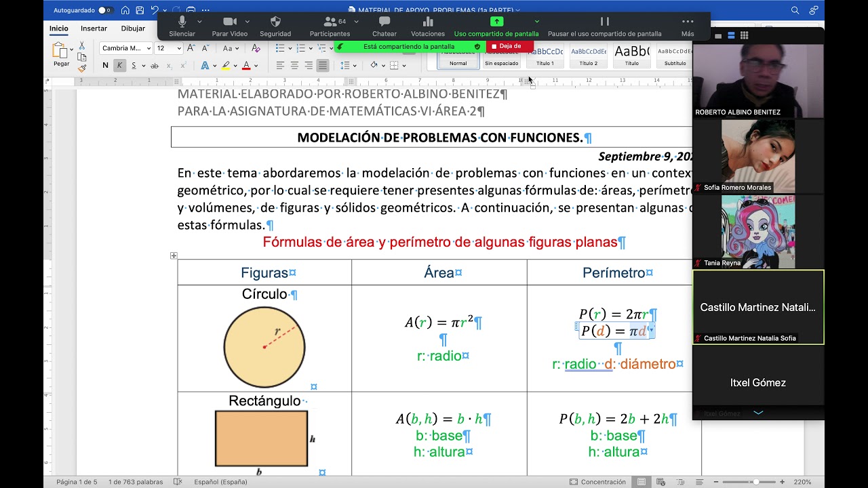
Task: Align text right
Action: (x=309, y=66)
